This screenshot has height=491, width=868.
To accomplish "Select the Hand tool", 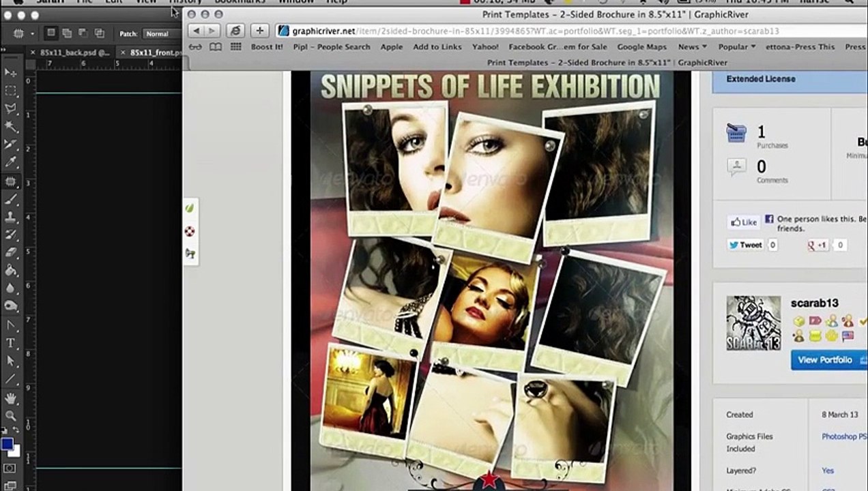I will (10, 398).
